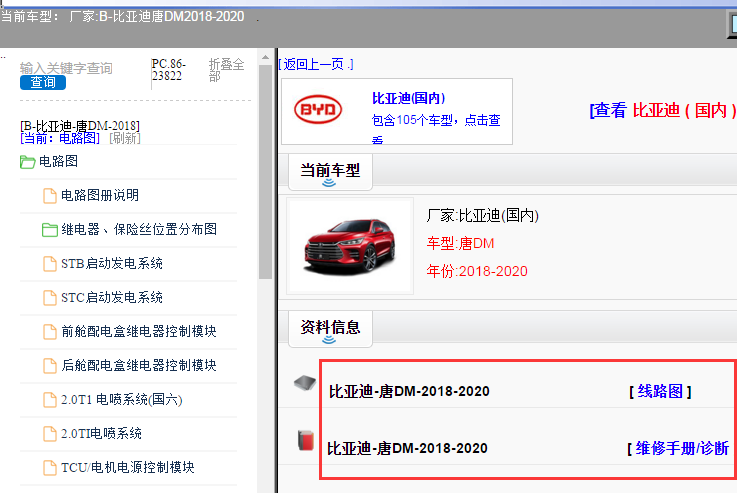Click the 厂家:比亚迪(国内) text
Image resolution: width=737 pixels, height=493 pixels.
[482, 216]
